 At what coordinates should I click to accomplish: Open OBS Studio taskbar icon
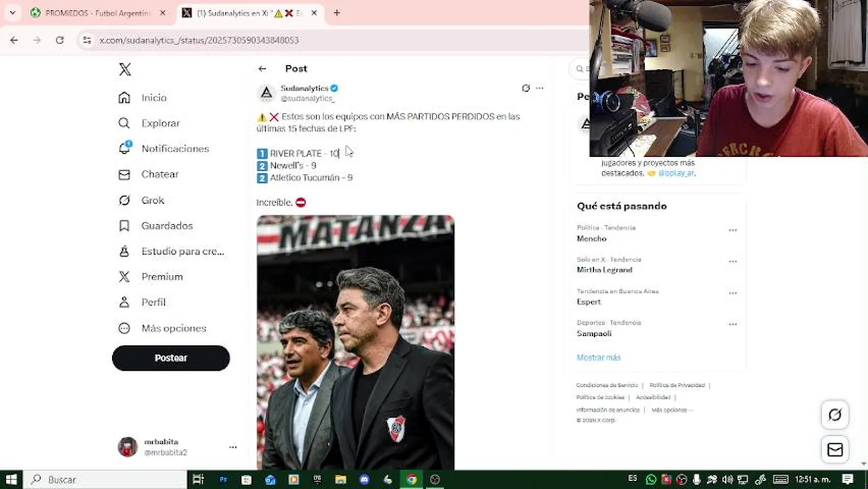coord(435,479)
